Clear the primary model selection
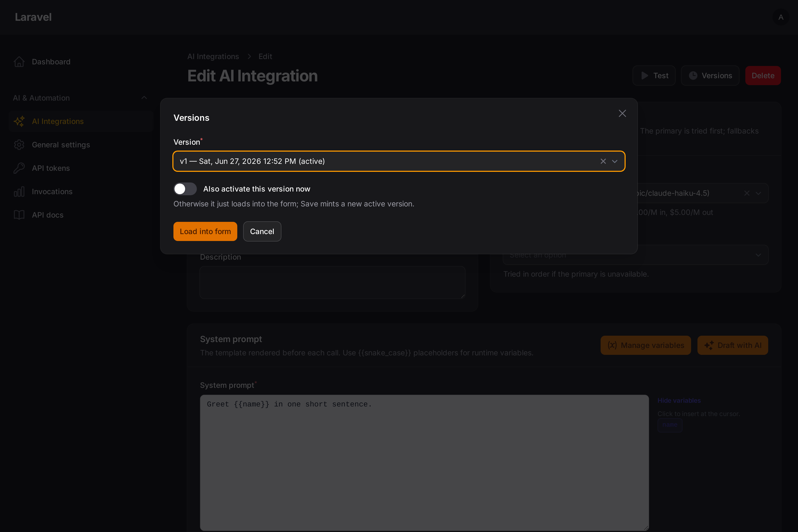 (747, 193)
